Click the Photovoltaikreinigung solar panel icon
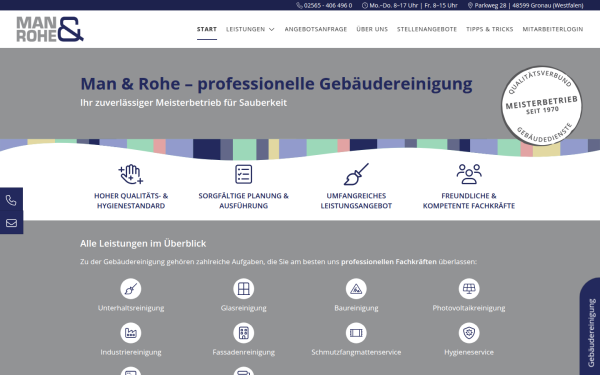The width and height of the screenshot is (600, 375). pos(469,289)
